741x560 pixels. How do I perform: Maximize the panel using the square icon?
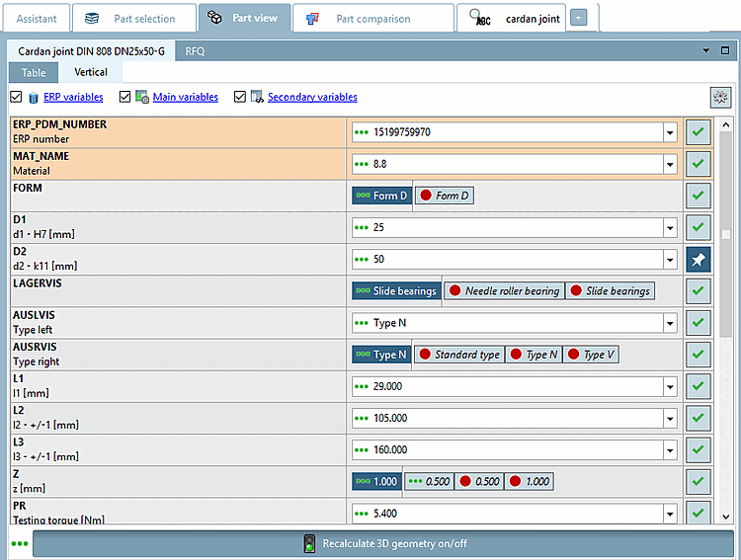[x=725, y=50]
